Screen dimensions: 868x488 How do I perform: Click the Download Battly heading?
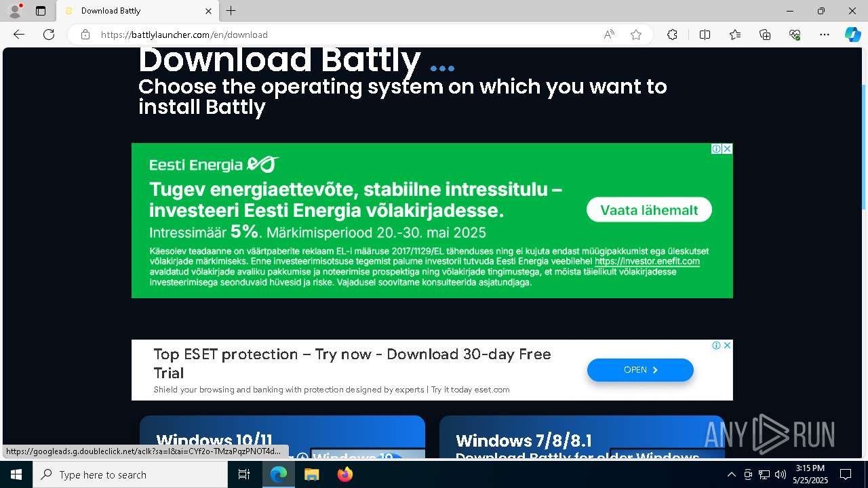click(279, 60)
